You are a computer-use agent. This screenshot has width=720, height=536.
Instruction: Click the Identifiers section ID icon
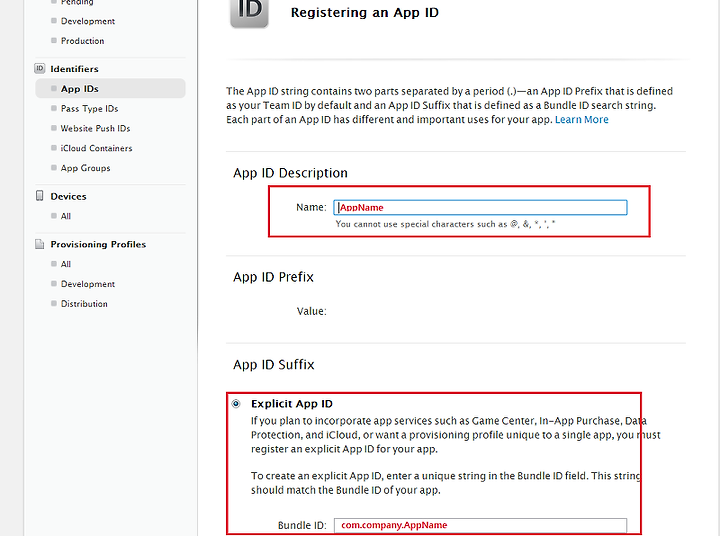[39, 68]
